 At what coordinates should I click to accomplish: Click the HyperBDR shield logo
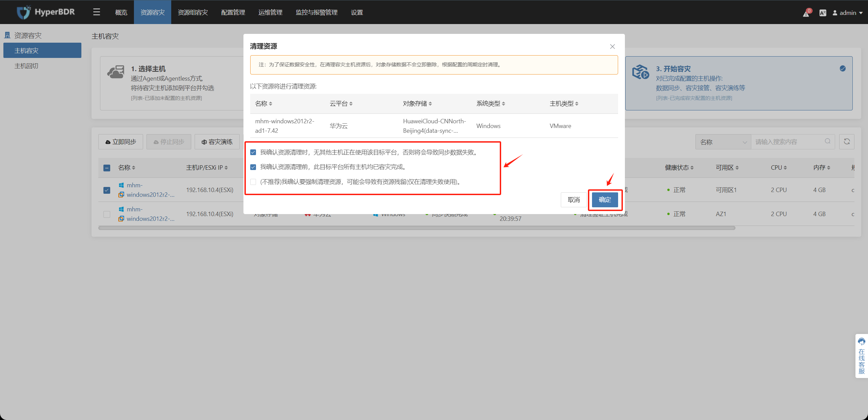pos(23,12)
